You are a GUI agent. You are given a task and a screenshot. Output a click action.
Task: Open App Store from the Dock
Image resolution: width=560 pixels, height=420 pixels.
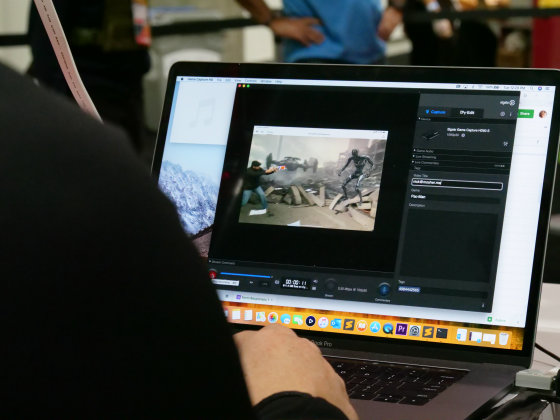375,327
